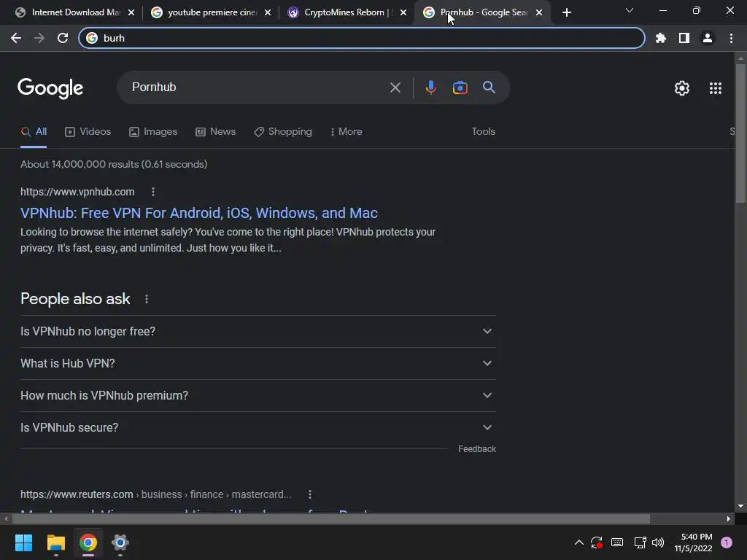Click the reuters.com result URL
Viewport: 747px width, 560px height.
click(156, 494)
